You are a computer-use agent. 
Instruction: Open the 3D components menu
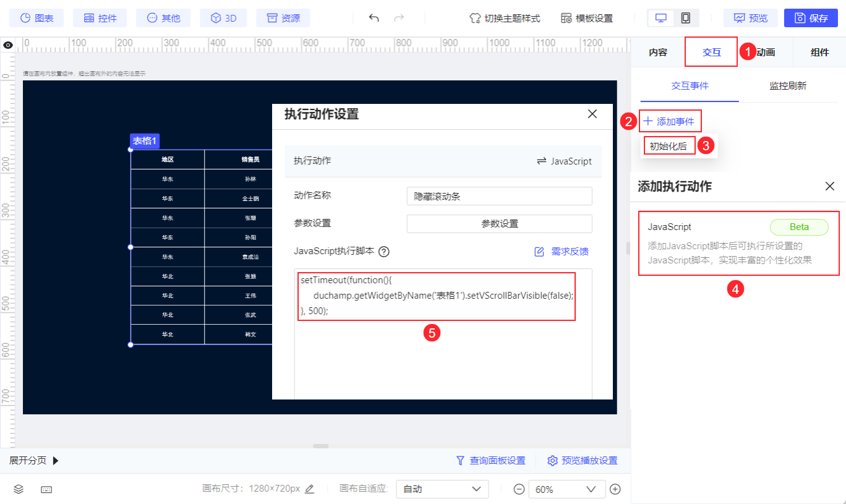(223, 18)
